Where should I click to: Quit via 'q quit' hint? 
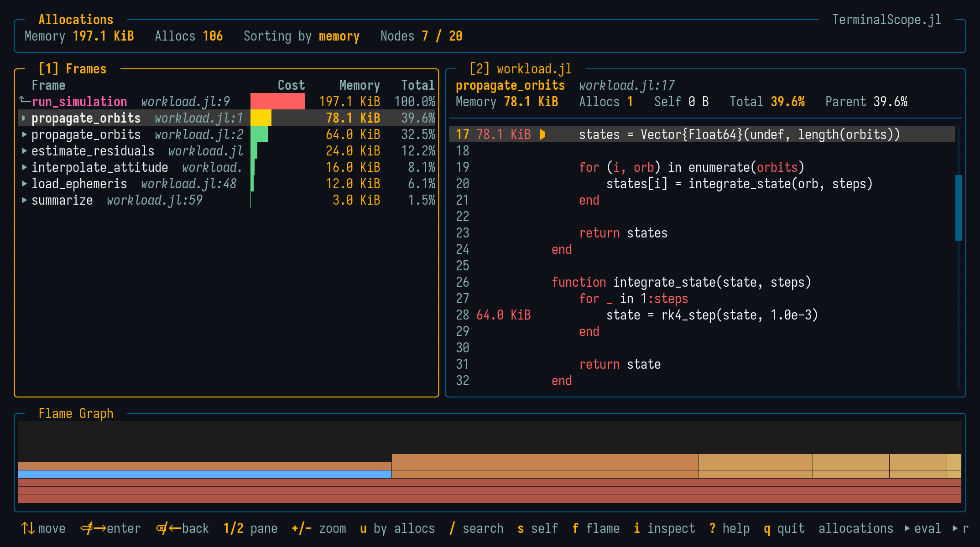(784, 528)
